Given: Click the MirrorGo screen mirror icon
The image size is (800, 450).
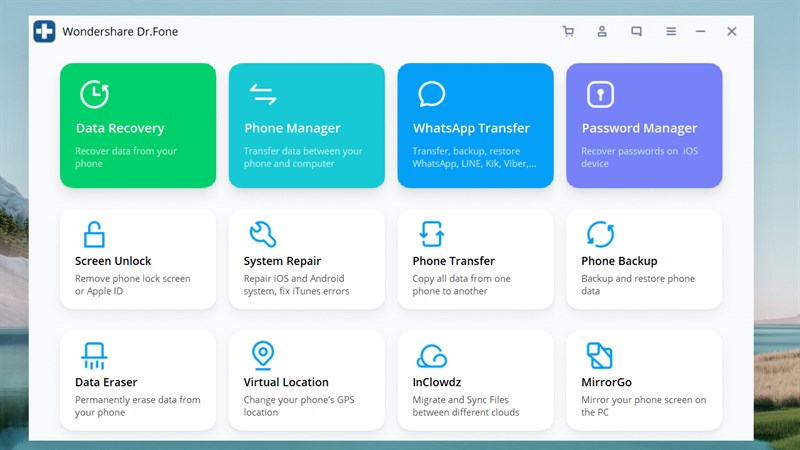Looking at the screenshot, I should click(599, 356).
